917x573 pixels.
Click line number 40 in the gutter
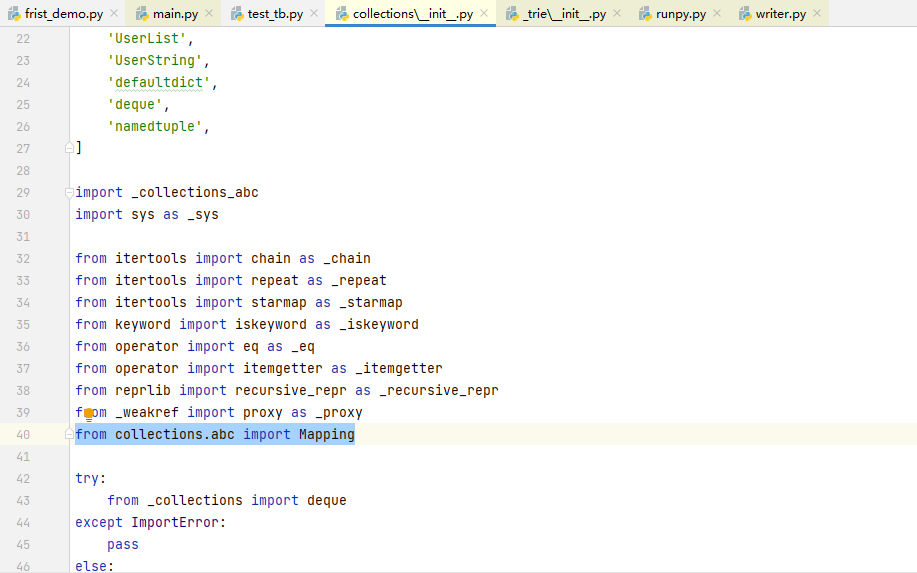23,435
